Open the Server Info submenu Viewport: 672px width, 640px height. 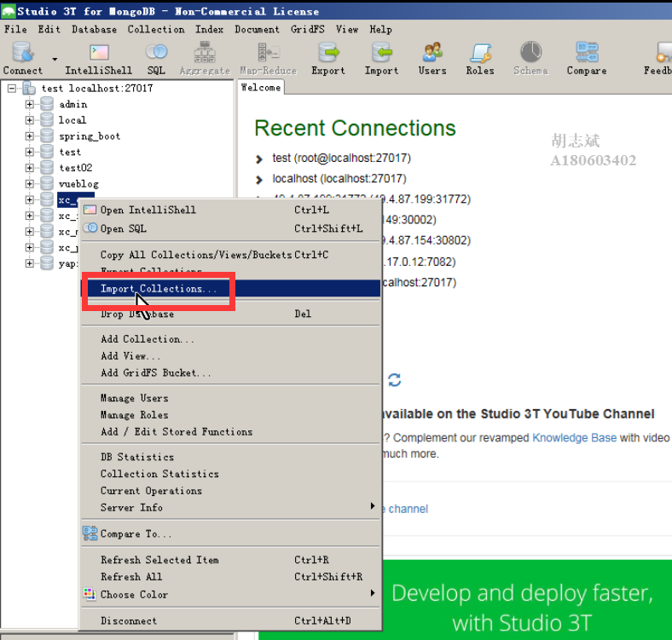(x=231, y=508)
